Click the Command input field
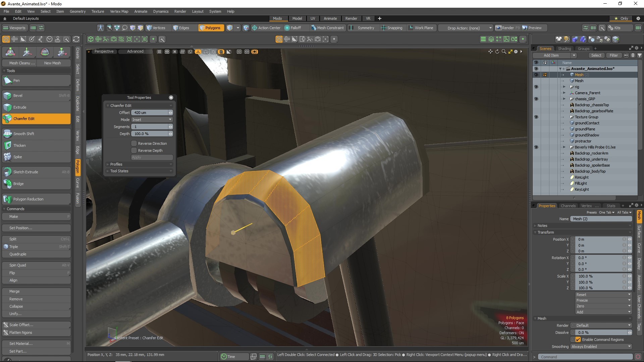The height and width of the screenshot is (362, 644). (585, 357)
